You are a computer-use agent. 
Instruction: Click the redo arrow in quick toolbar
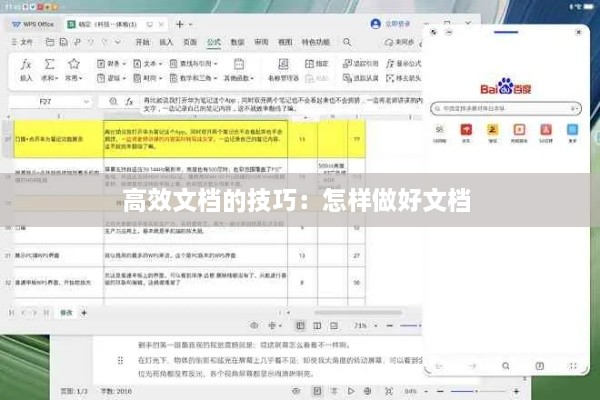tap(105, 42)
